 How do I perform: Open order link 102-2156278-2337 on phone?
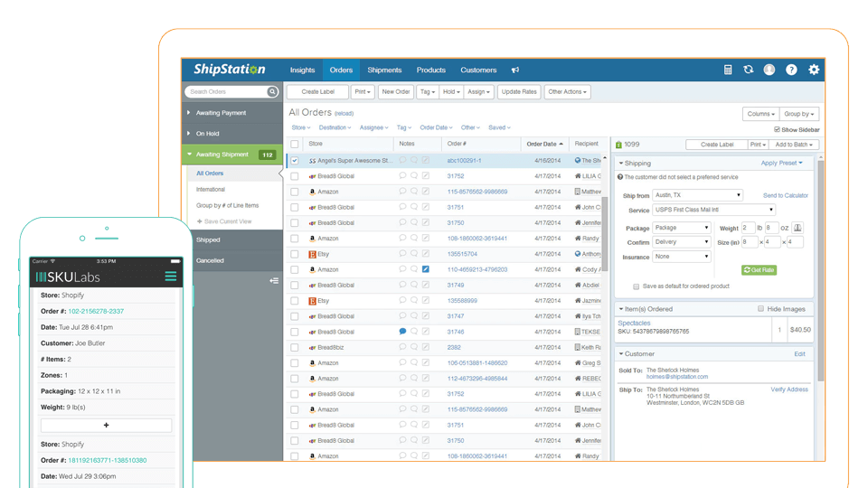(96, 311)
